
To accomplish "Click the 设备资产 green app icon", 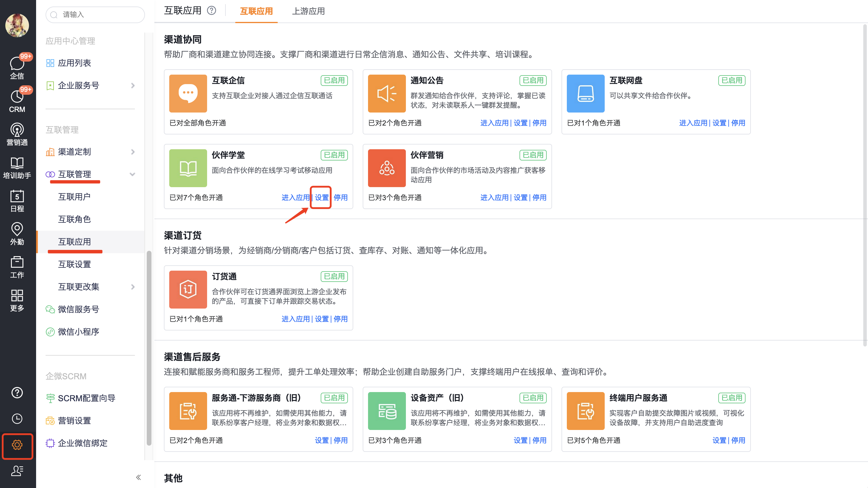I will click(387, 411).
